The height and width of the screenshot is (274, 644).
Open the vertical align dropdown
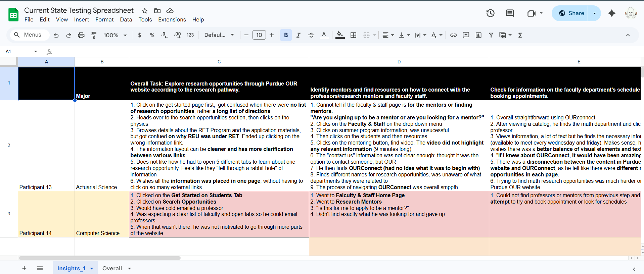pos(404,35)
